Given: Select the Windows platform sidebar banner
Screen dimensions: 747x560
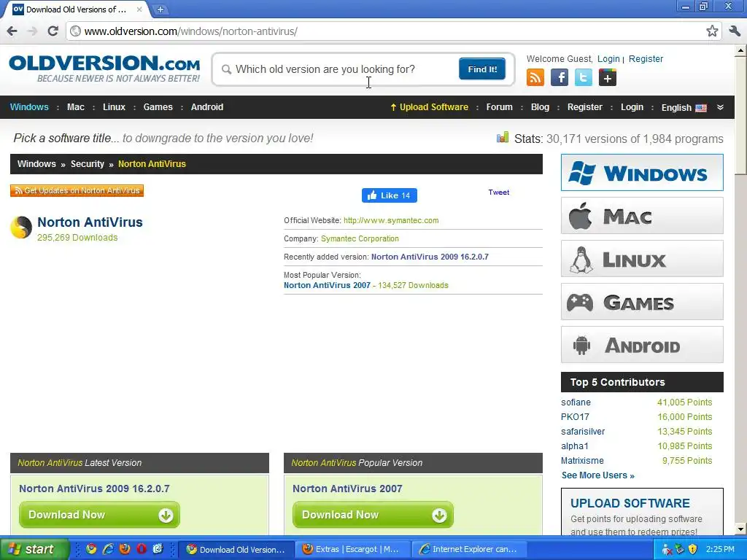Looking at the screenshot, I should 642,172.
